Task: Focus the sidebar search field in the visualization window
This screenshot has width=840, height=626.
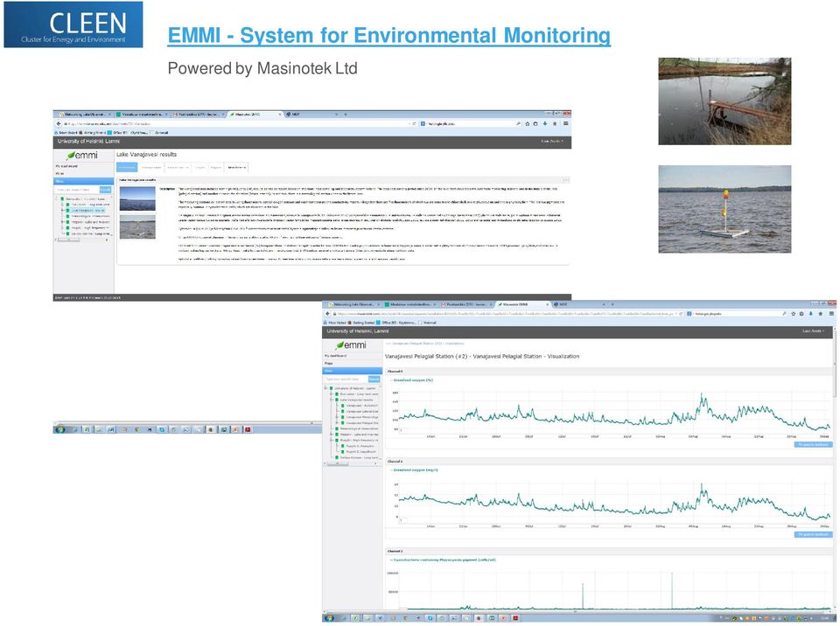Action: pyautogui.click(x=346, y=379)
